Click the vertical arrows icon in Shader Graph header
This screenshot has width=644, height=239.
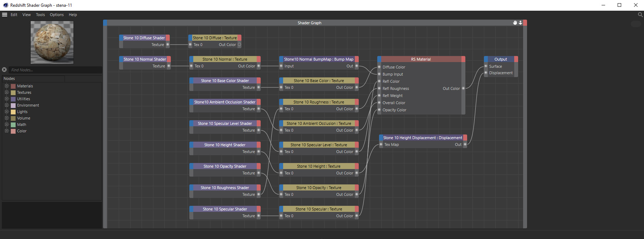(x=520, y=23)
